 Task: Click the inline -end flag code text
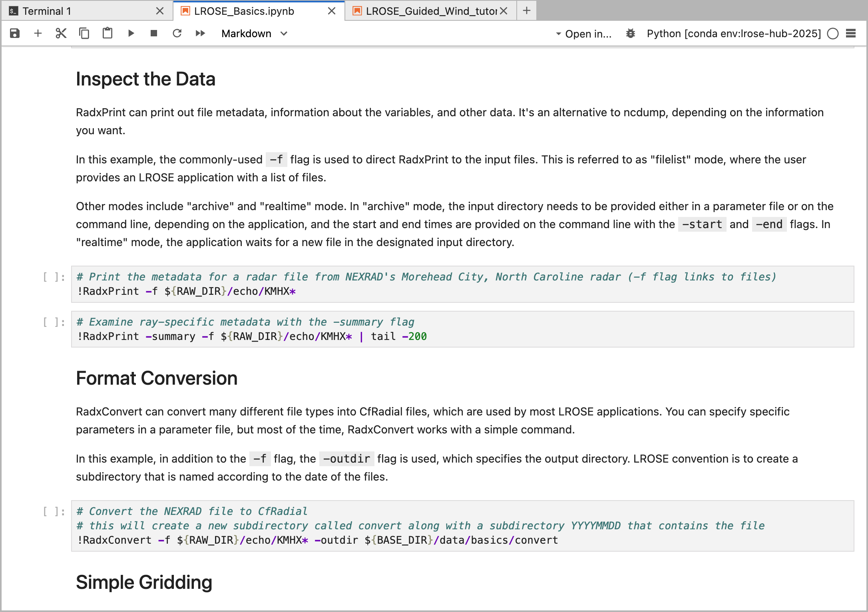[x=769, y=225]
